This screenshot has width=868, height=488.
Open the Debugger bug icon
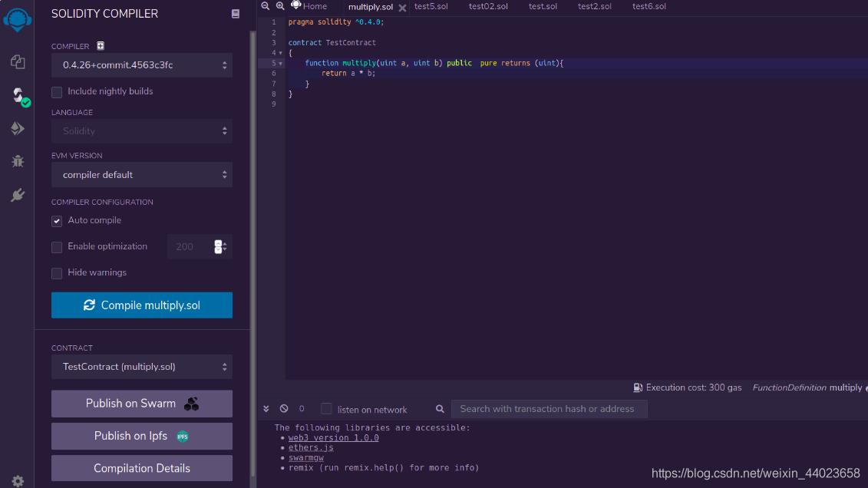coord(17,161)
